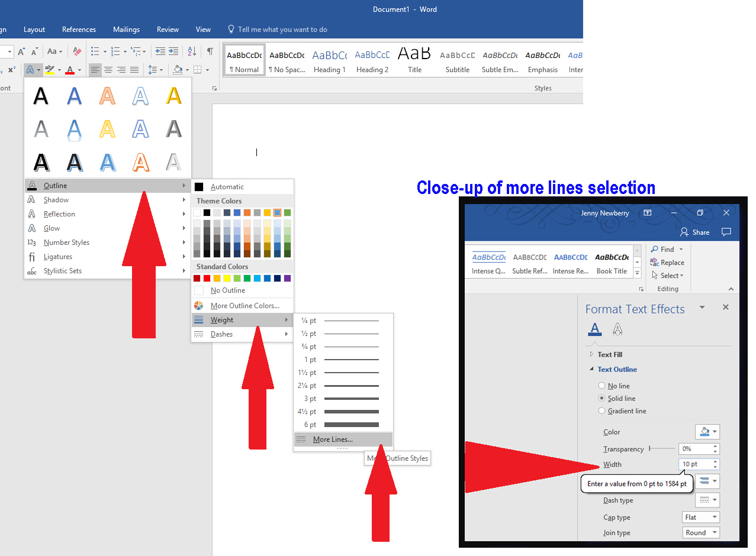
Task: Choose More Lines... in Weight menu
Action: pos(343,439)
